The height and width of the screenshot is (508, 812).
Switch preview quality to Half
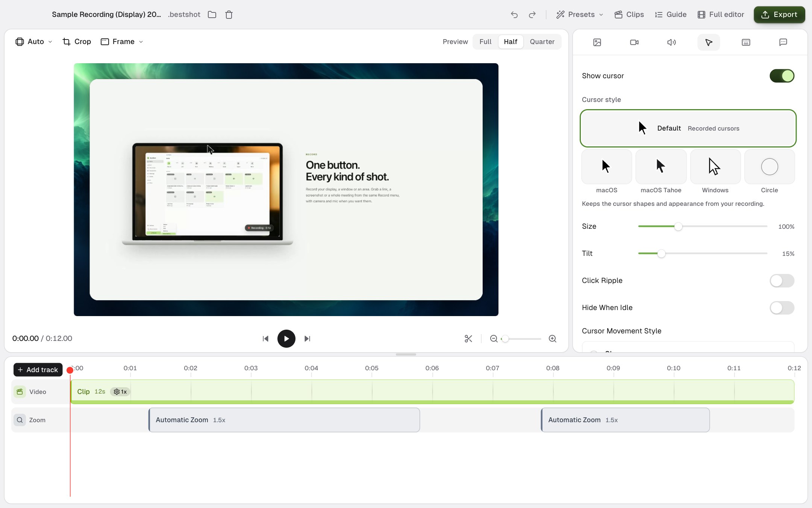(511, 42)
